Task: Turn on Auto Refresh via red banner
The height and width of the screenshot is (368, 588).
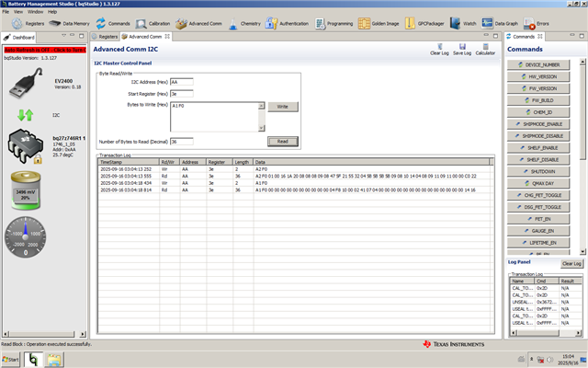Action: (x=45, y=50)
